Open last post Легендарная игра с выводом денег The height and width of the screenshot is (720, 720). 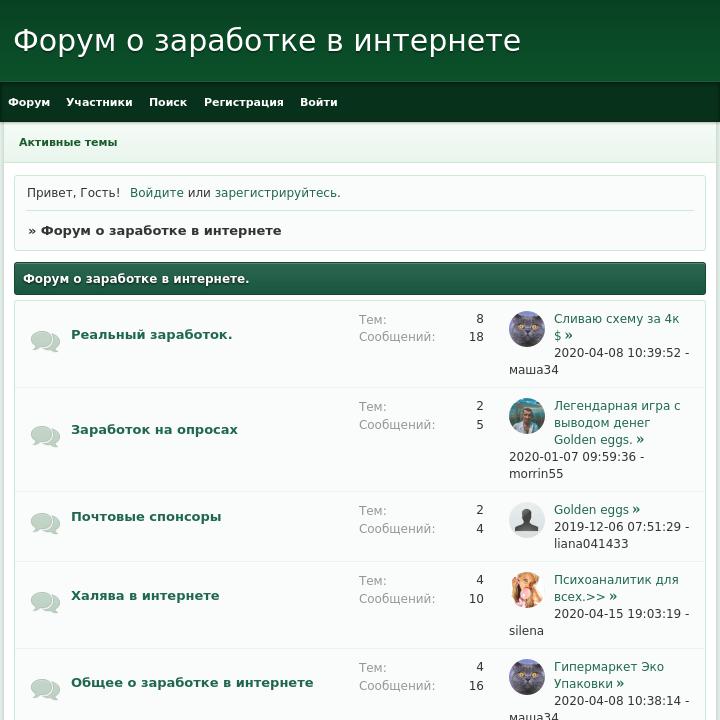pyautogui.click(x=617, y=422)
